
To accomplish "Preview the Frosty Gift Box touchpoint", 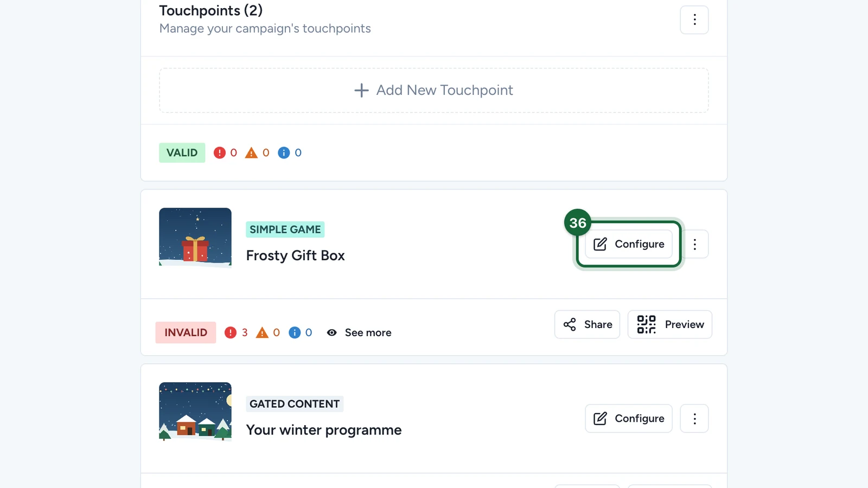I will (670, 324).
